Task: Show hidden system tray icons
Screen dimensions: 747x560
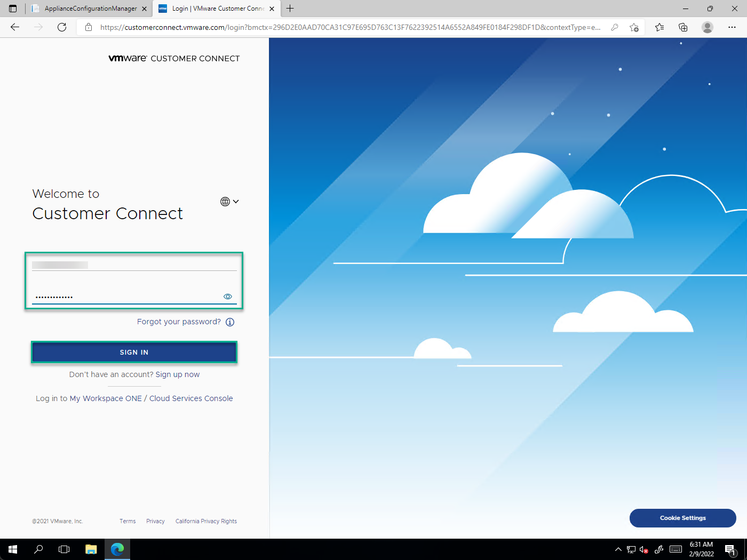Action: 618,549
